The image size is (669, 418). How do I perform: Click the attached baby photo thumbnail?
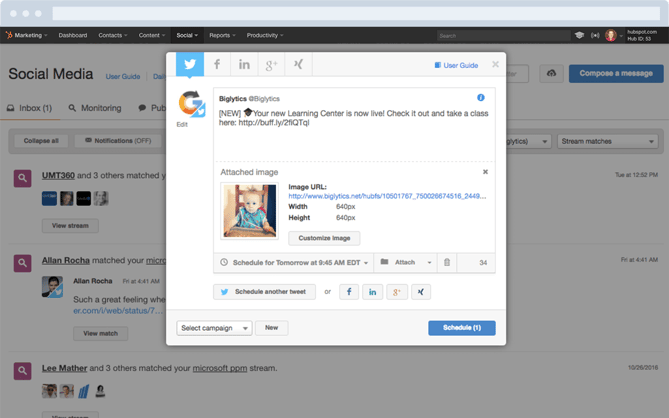[250, 211]
